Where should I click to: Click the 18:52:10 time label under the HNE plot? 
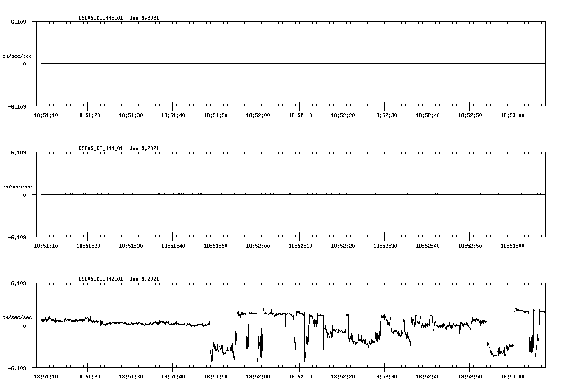tap(300, 115)
